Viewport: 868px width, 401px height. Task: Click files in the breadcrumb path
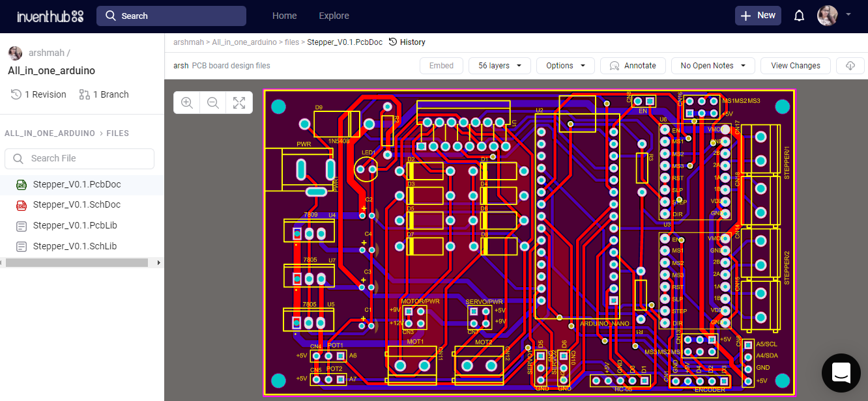click(292, 42)
